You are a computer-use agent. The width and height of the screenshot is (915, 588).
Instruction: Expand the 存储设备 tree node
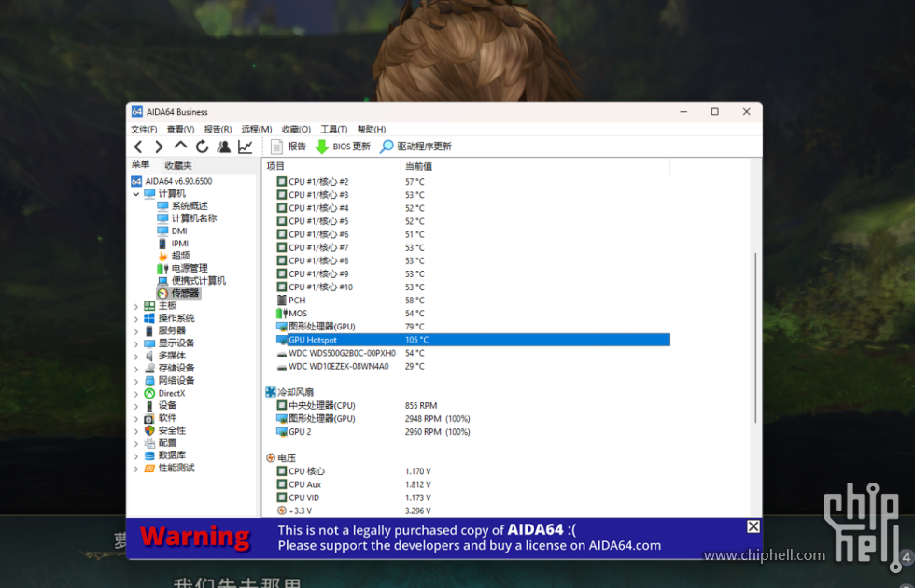tap(136, 369)
